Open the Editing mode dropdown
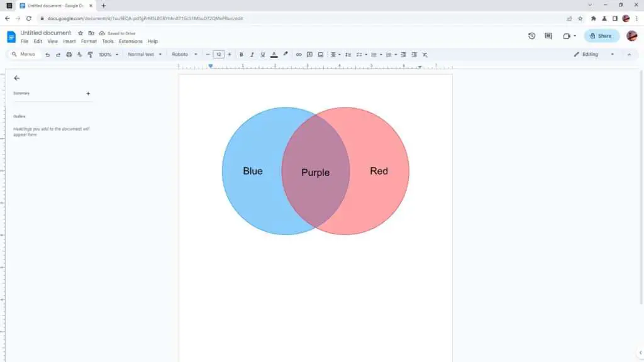 [x=591, y=55]
